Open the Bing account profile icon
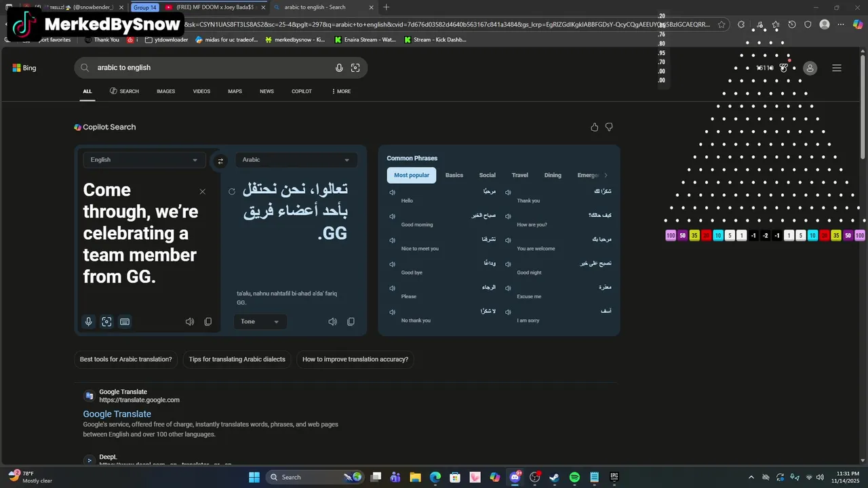The image size is (868, 488). coord(810,68)
